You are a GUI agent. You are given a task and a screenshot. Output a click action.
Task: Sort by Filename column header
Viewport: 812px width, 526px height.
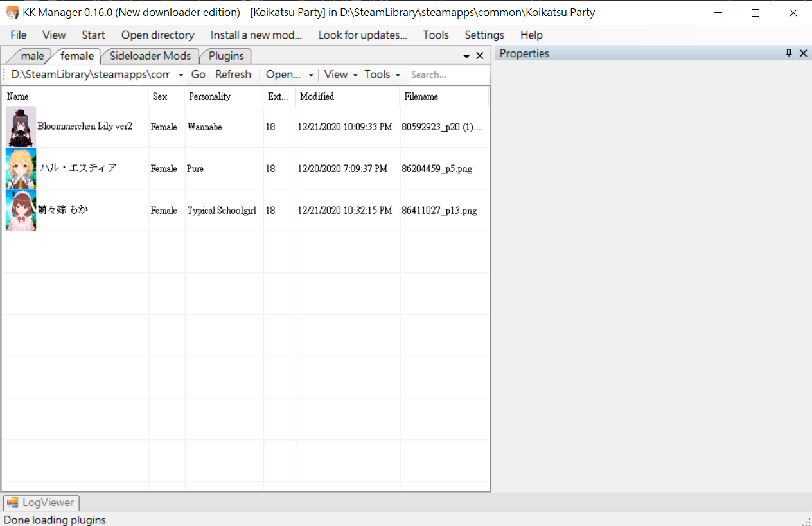click(x=444, y=96)
